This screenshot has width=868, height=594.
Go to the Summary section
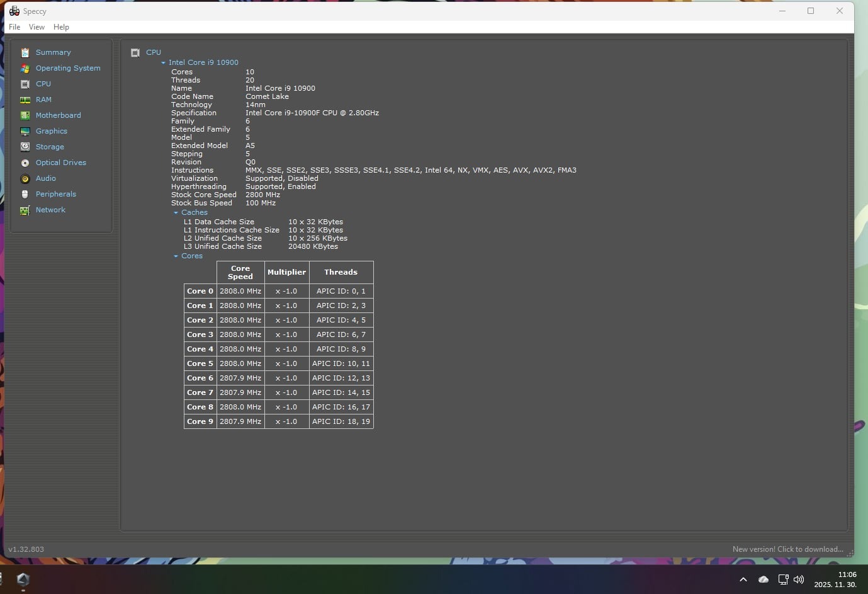click(x=54, y=52)
